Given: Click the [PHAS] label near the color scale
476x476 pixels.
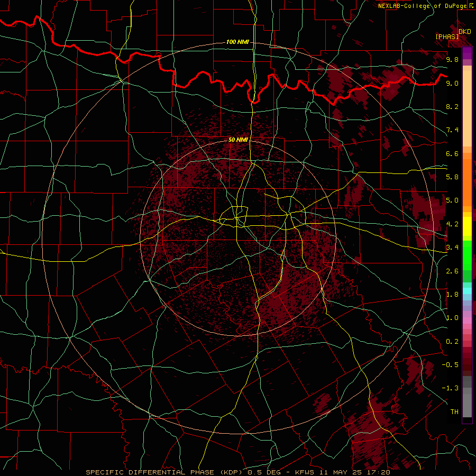Looking at the screenshot, I should (447, 36).
